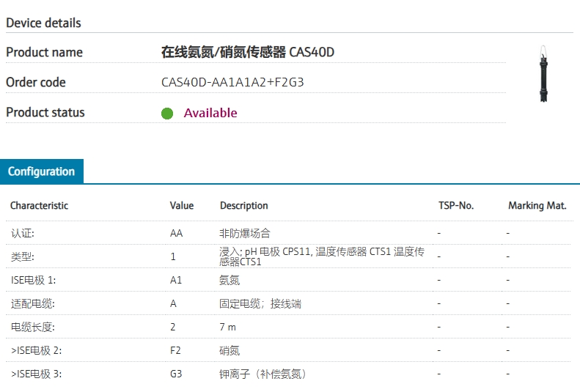Viewport: 580px width, 392px height.
Task: Click the TSP-No. column header
Action: (456, 206)
